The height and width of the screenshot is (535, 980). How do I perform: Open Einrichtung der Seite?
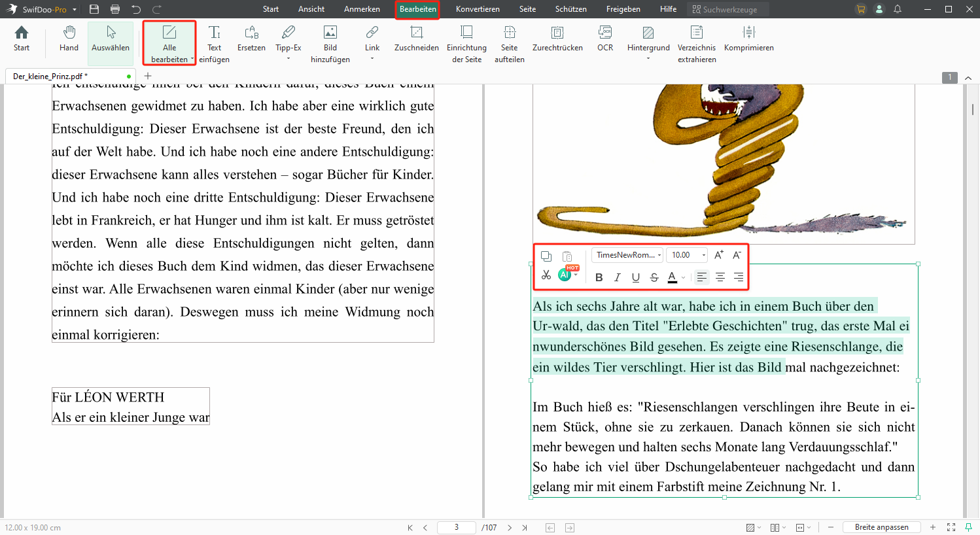coord(466,44)
